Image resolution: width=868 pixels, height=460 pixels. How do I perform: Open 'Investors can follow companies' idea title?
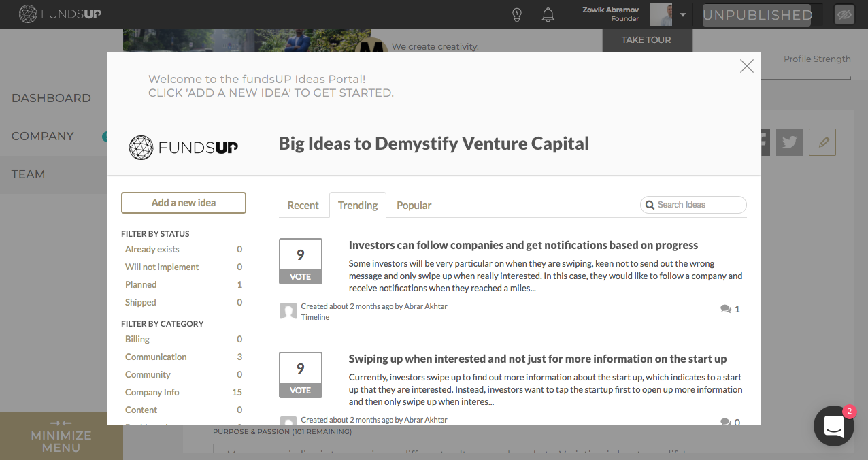click(x=523, y=246)
